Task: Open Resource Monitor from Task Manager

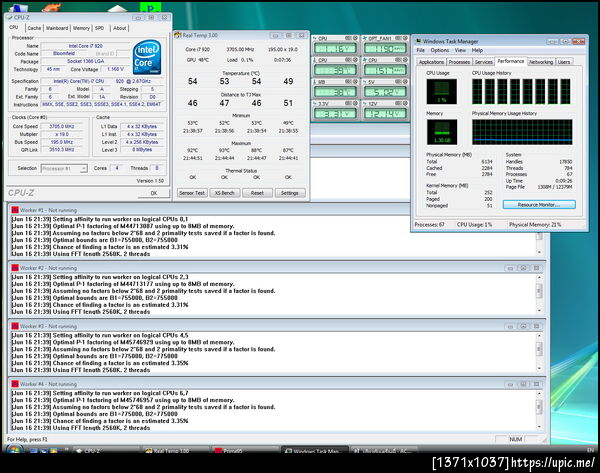Action: tap(539, 205)
